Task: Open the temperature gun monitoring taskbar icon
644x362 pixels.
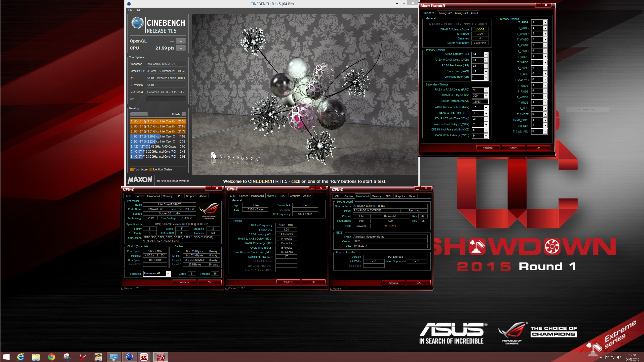Action: (x=98, y=357)
